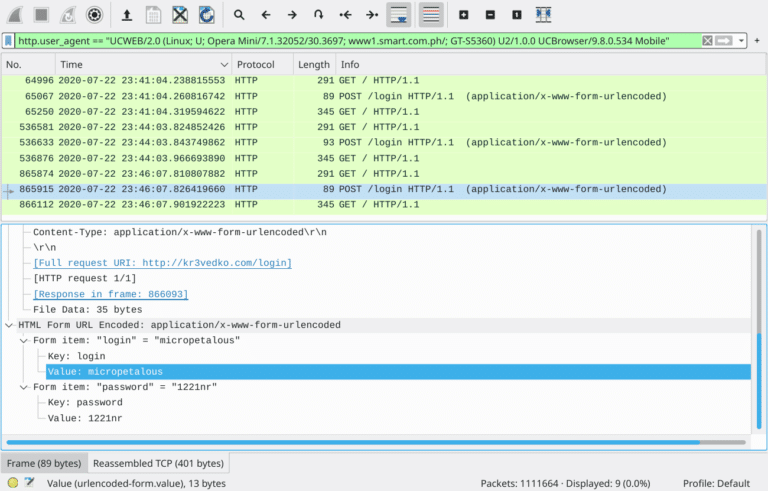The image size is (768, 491).
Task: Restart current capture fin icon
Action: pyautogui.click(x=68, y=15)
